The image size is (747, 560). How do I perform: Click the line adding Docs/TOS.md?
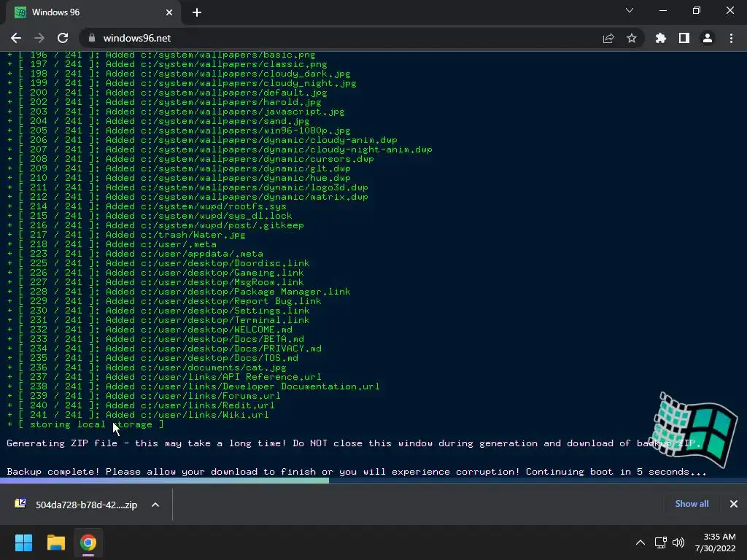click(152, 357)
